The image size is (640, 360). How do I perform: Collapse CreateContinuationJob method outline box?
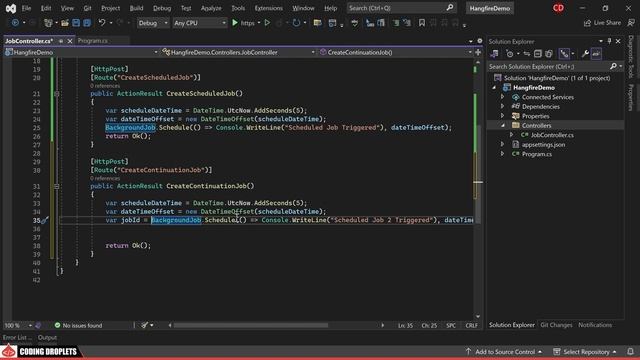tap(56, 186)
